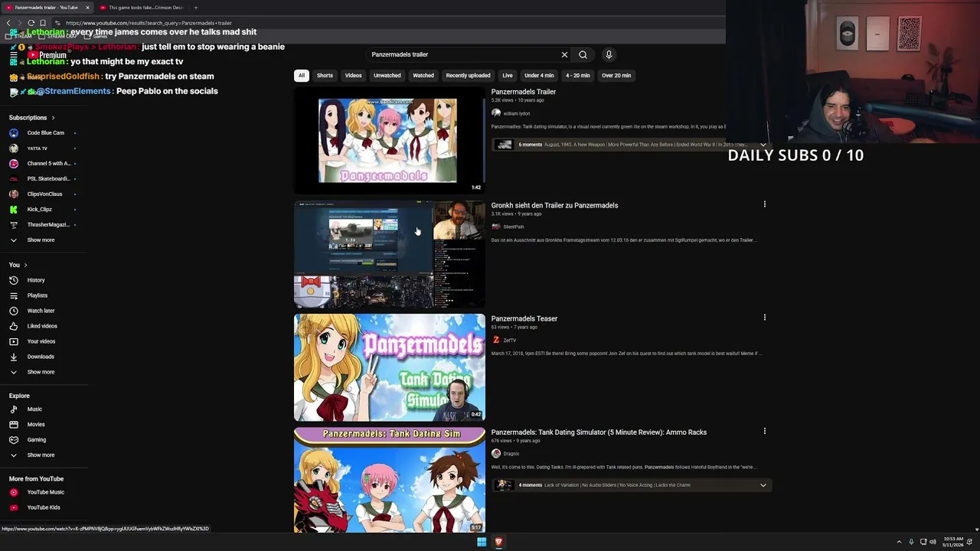Viewport: 980px width, 551px height.
Task: Open You section header chevron
Action: coord(25,265)
